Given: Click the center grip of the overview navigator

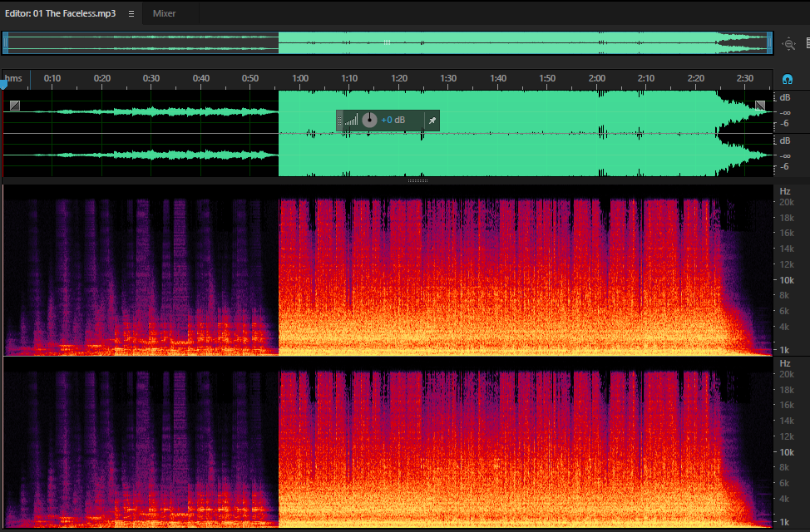Looking at the screenshot, I should (387, 42).
